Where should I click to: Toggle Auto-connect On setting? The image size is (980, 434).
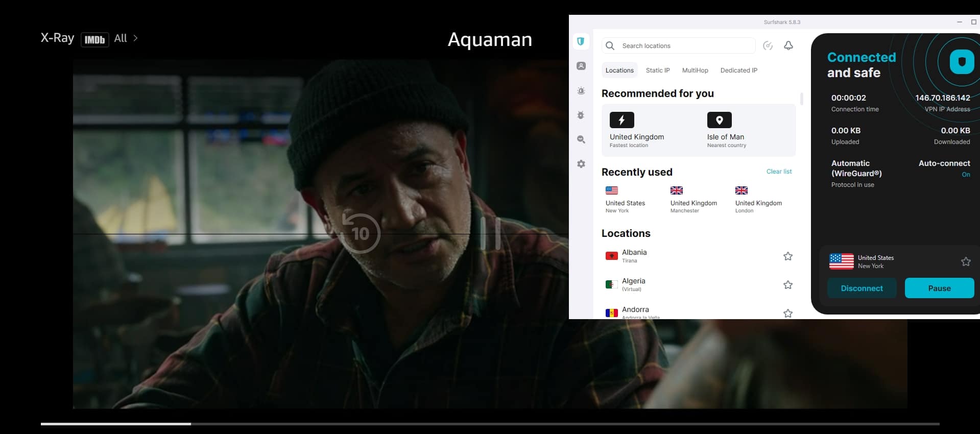click(x=966, y=175)
